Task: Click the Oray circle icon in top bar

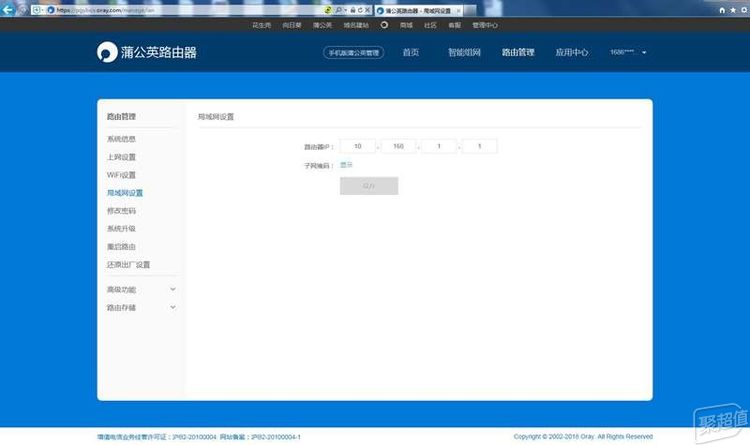Action: click(x=383, y=24)
